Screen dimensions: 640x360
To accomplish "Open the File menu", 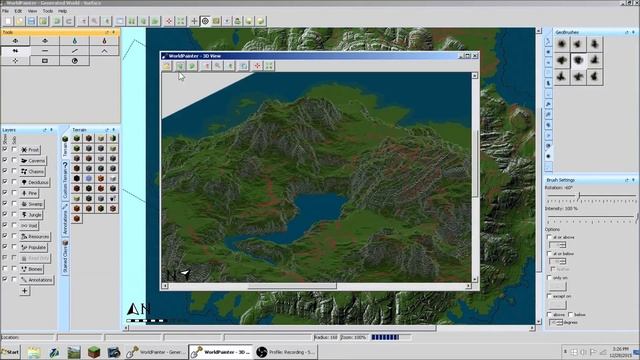I will click(x=5, y=11).
